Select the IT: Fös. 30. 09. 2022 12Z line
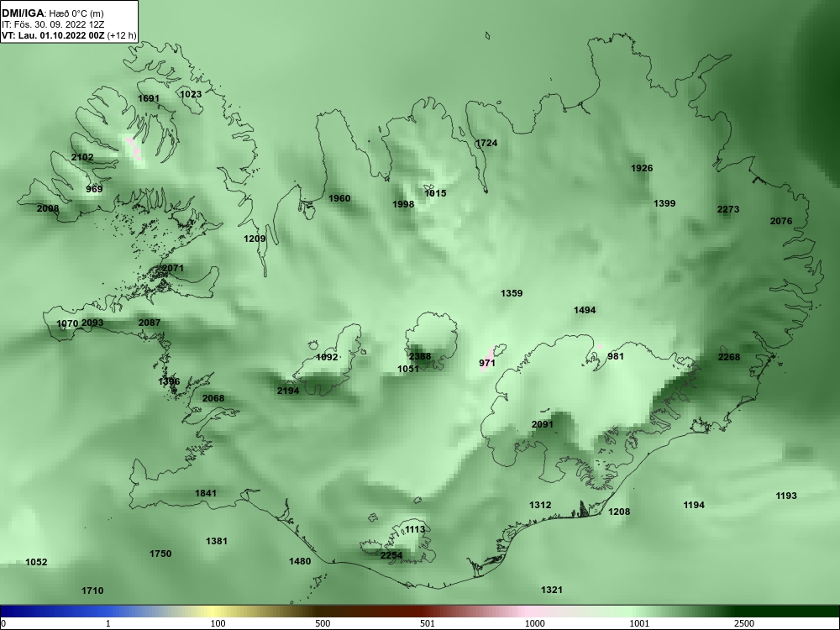 coord(53,24)
